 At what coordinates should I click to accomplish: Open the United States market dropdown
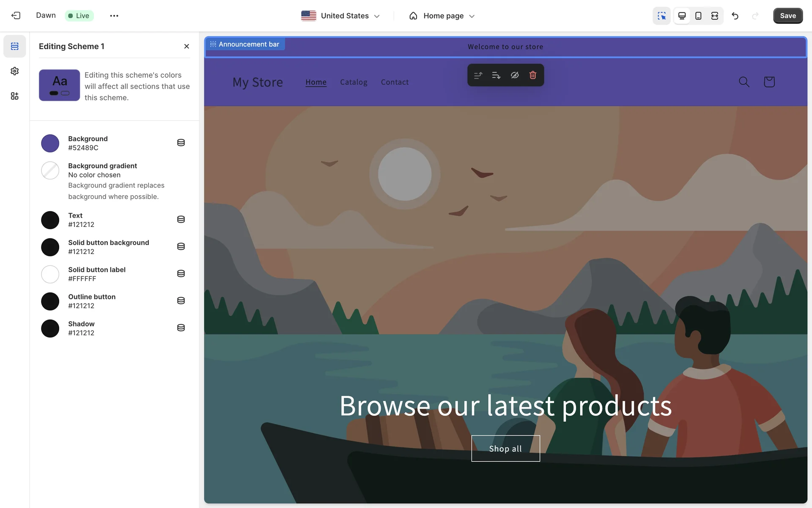tap(340, 16)
